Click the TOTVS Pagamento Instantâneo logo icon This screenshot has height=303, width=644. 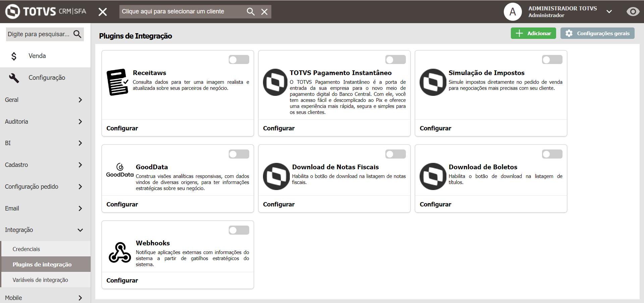[275, 82]
